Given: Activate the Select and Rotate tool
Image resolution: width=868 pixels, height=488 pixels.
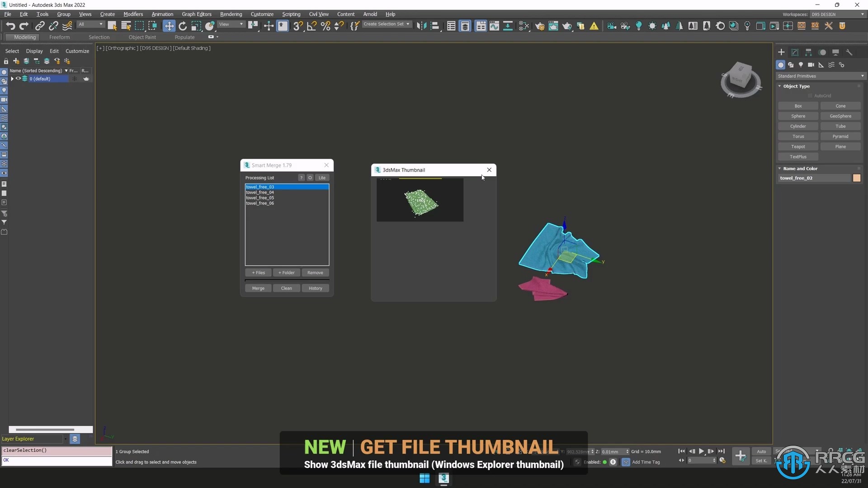Looking at the screenshot, I should 183,26.
